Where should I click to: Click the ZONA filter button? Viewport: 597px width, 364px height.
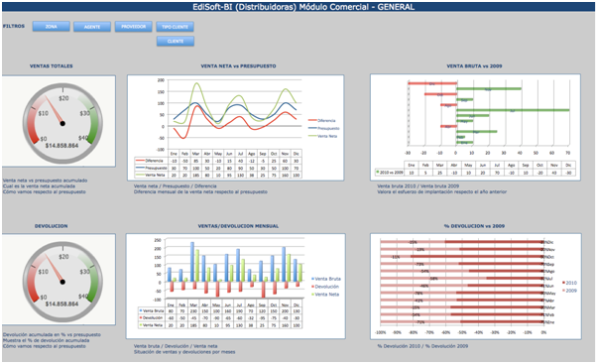pyautogui.click(x=51, y=26)
